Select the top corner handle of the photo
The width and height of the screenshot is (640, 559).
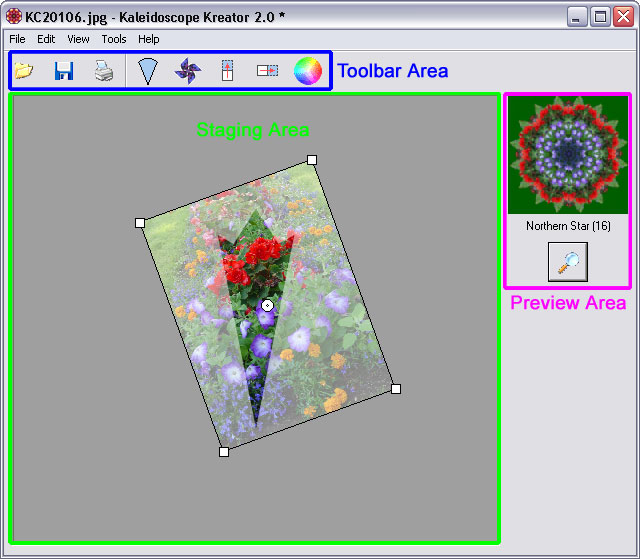coord(312,160)
